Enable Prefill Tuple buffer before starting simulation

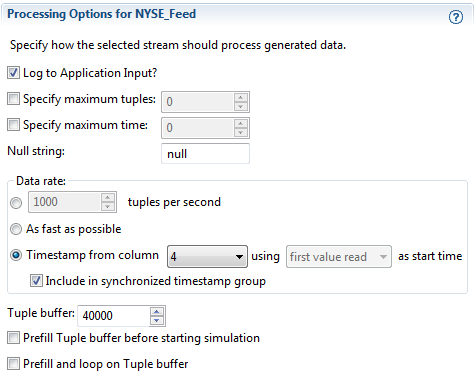[x=13, y=338]
